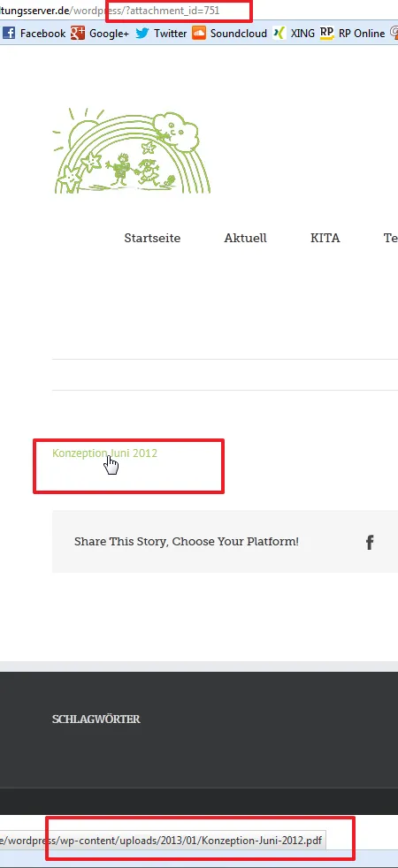The width and height of the screenshot is (398, 868).
Task: Click the RP Online bookmark text
Action: (x=362, y=34)
